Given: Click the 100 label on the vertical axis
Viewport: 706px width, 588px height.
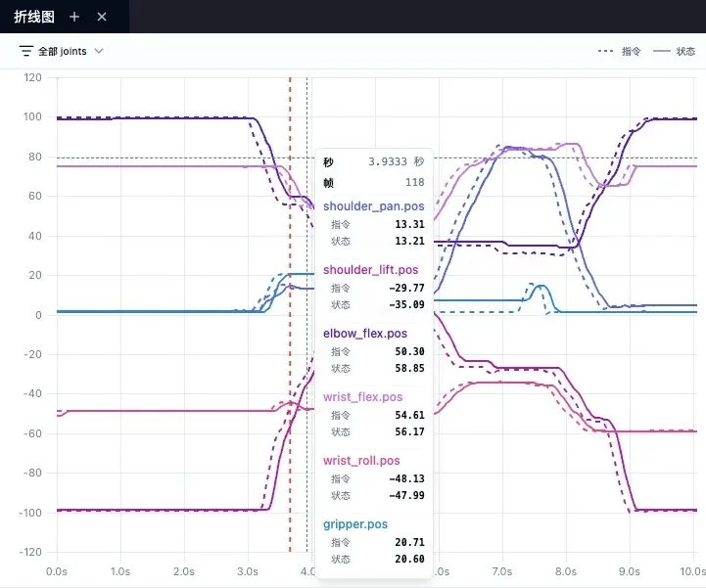Looking at the screenshot, I should [34, 117].
